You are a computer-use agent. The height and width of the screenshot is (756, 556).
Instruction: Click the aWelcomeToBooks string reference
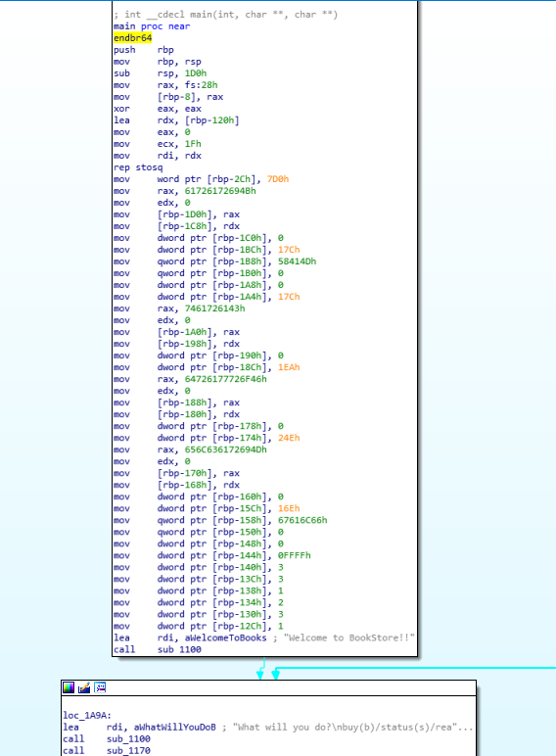click(225, 638)
